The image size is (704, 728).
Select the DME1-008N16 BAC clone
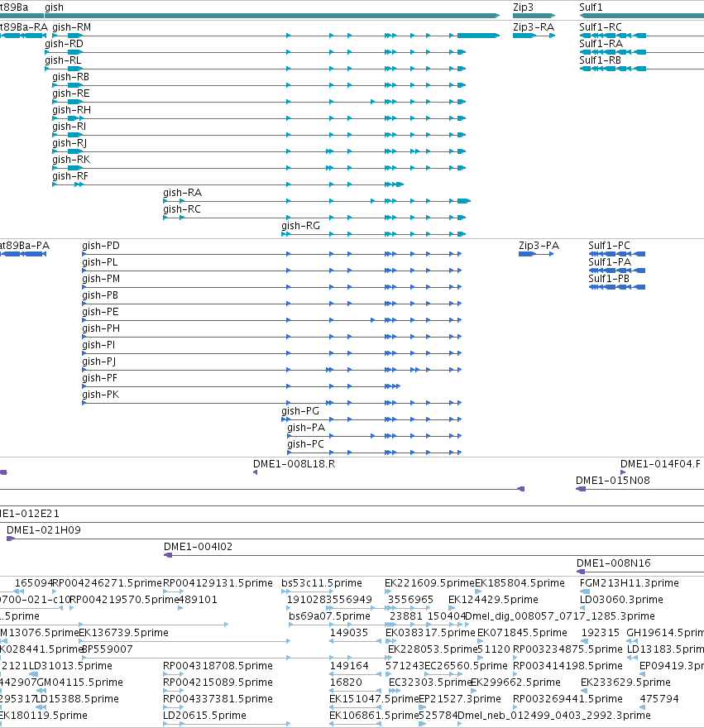[x=614, y=563]
